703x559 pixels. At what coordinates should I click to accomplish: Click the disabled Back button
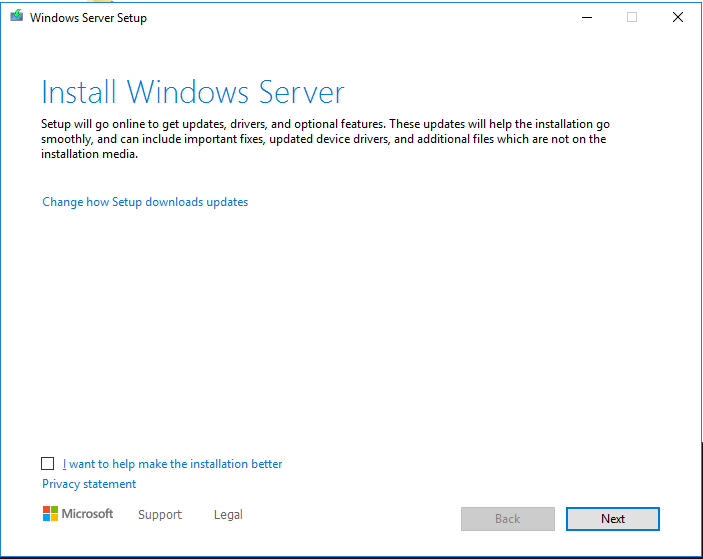(508, 519)
